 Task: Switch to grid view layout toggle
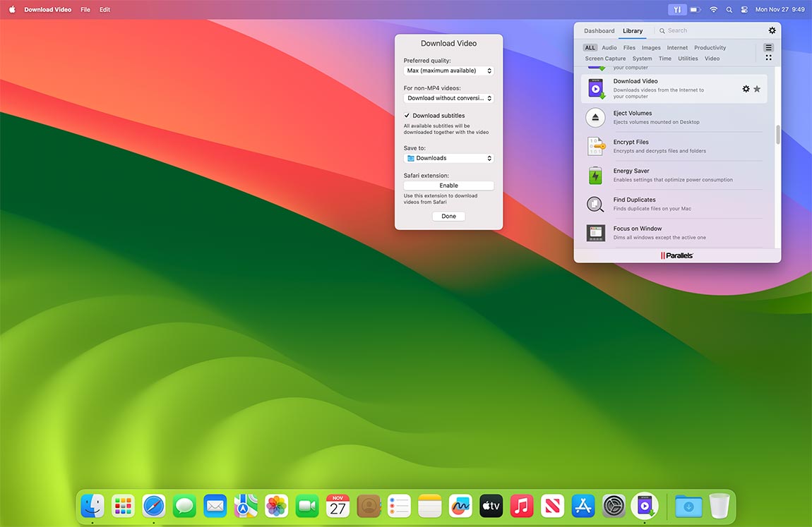click(768, 56)
